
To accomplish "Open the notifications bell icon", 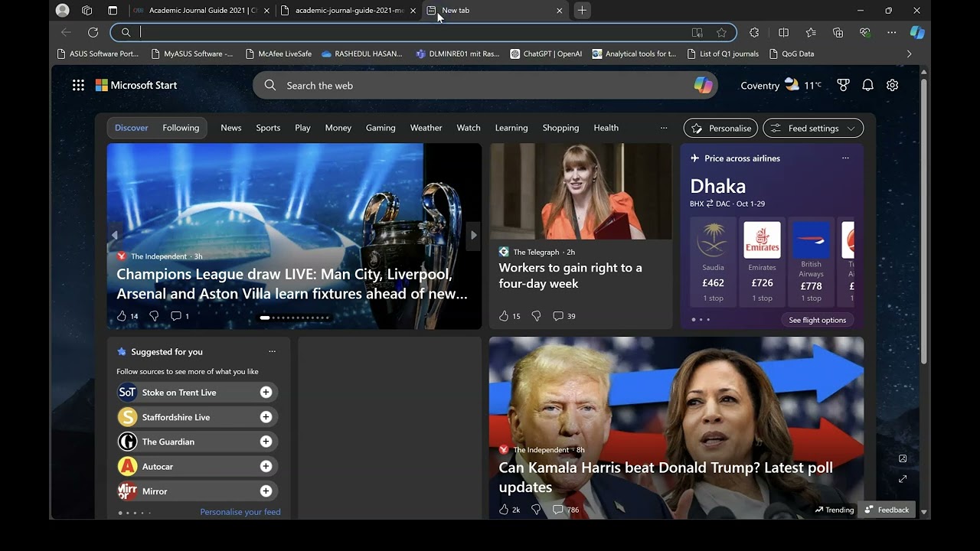I will pyautogui.click(x=867, y=85).
